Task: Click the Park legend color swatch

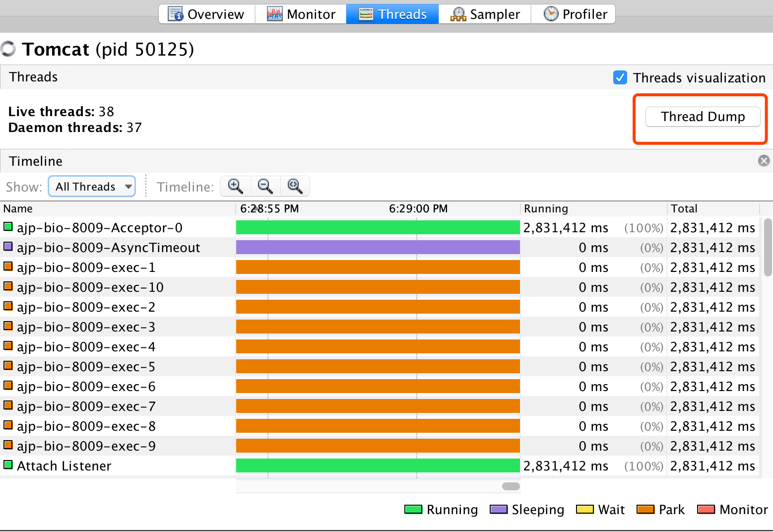Action: point(645,509)
